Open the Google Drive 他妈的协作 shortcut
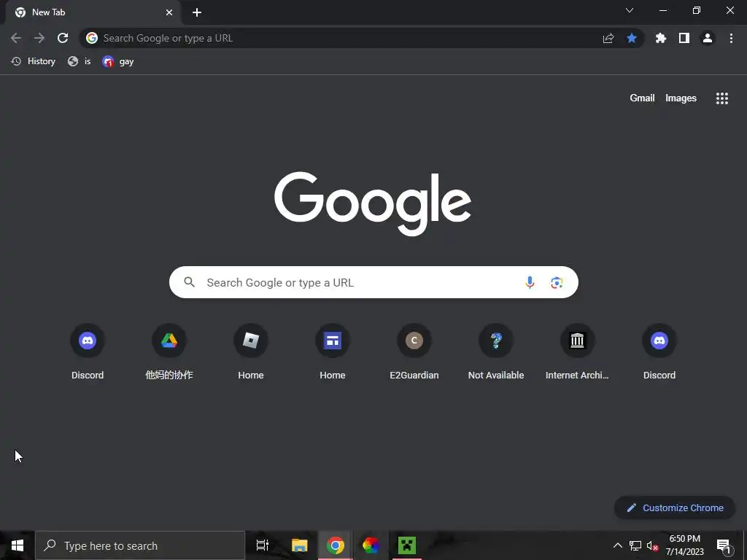Screen dimensions: 747x560 click(169, 352)
